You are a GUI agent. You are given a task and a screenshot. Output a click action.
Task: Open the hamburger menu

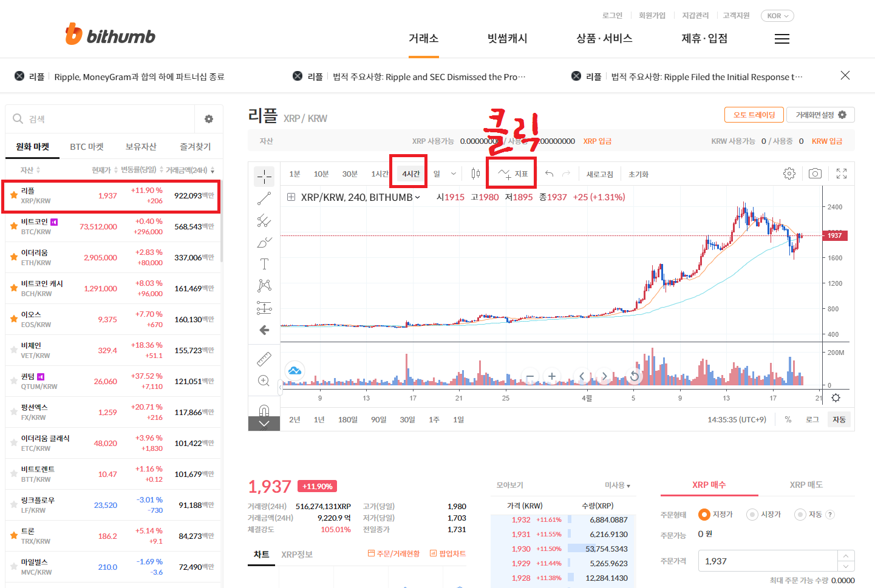coord(782,39)
